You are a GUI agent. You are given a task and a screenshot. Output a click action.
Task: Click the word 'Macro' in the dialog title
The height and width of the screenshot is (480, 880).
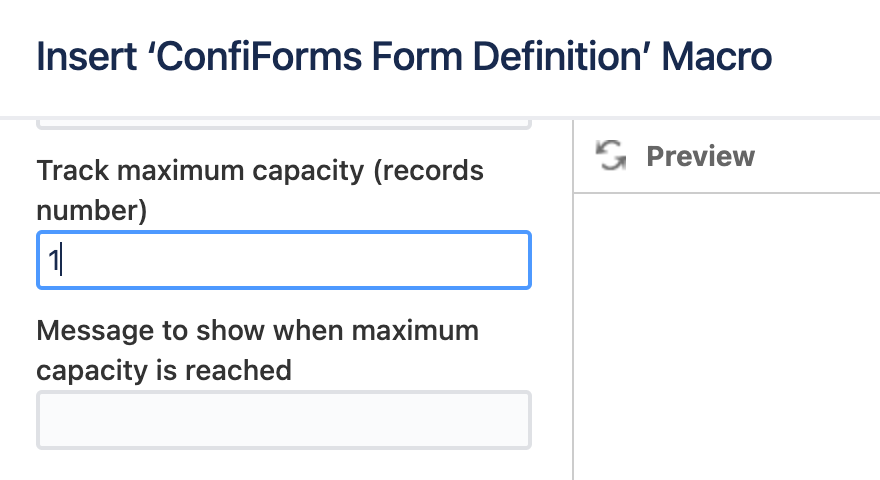click(717, 56)
